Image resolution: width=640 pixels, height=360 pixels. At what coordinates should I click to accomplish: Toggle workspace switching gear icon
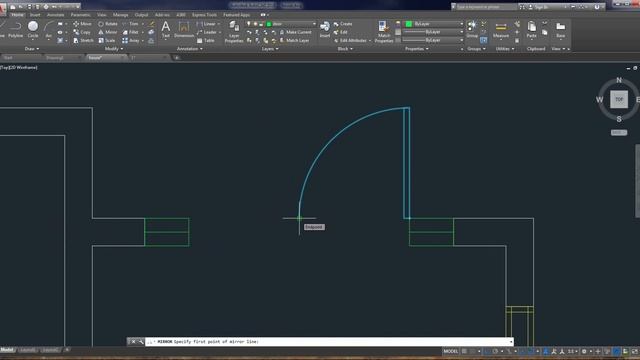pos(584,351)
